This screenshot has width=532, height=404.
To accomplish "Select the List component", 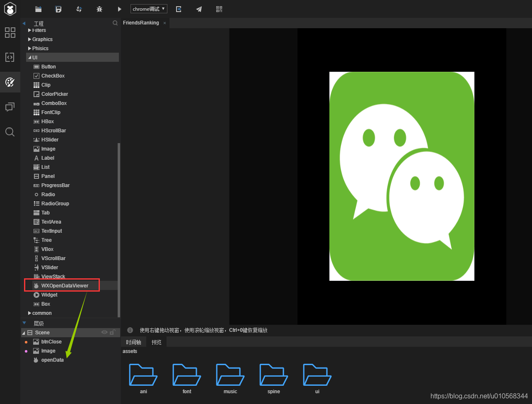I will [x=46, y=167].
